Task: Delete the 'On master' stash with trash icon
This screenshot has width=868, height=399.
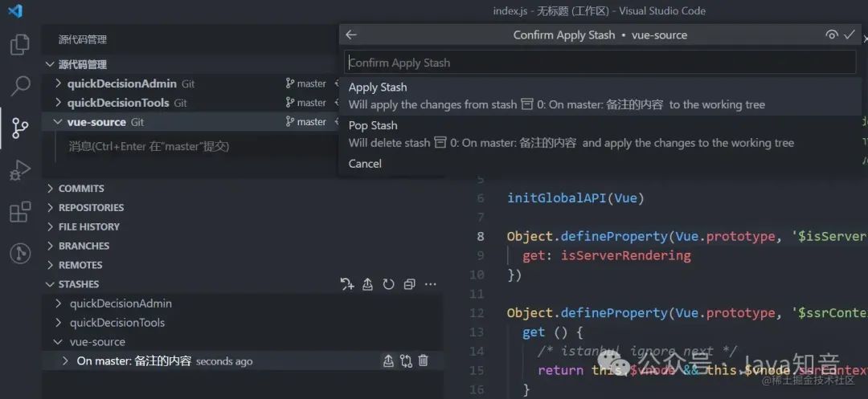Action: coord(424,361)
